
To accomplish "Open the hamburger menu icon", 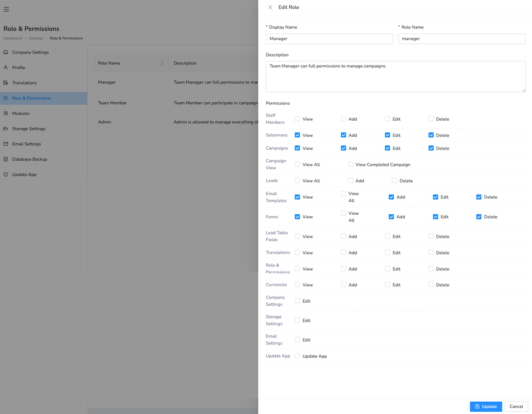I will [x=6, y=9].
